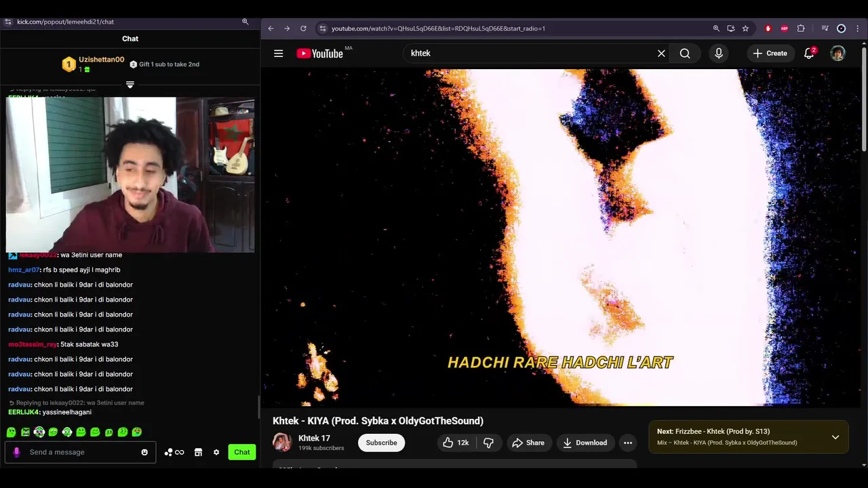This screenshot has width=868, height=488.
Task: Go to YouTube home via logo
Action: 320,54
